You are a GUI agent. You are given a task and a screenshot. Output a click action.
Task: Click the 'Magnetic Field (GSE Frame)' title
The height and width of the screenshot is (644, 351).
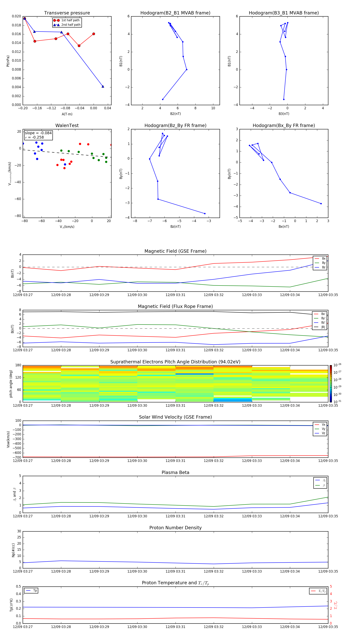(175, 251)
